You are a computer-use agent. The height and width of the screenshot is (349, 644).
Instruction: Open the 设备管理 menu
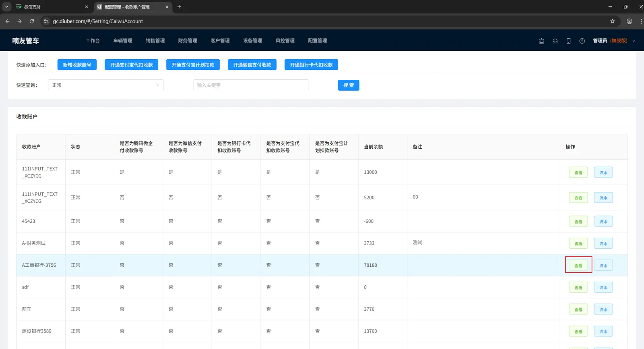(x=253, y=41)
